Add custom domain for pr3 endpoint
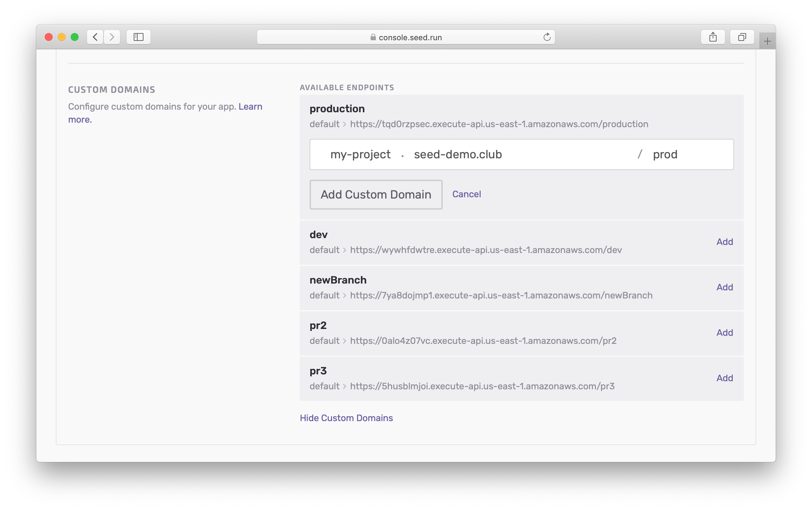The height and width of the screenshot is (510, 812). point(724,378)
